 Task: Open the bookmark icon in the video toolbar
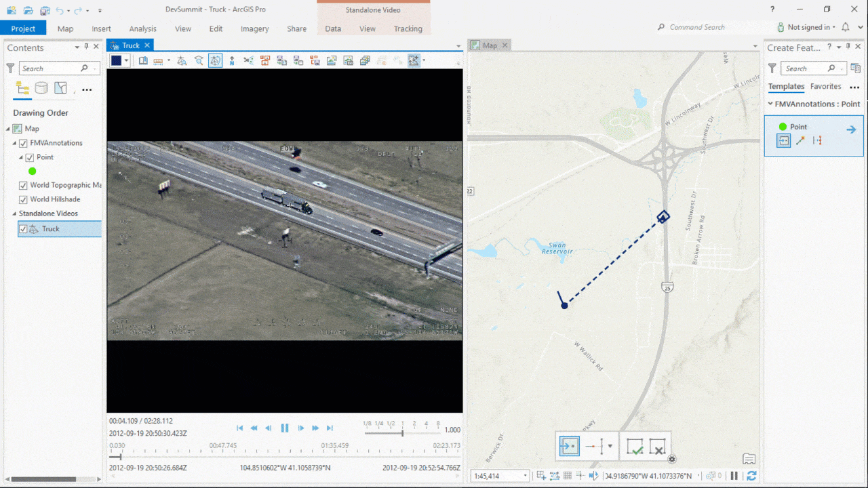click(143, 60)
